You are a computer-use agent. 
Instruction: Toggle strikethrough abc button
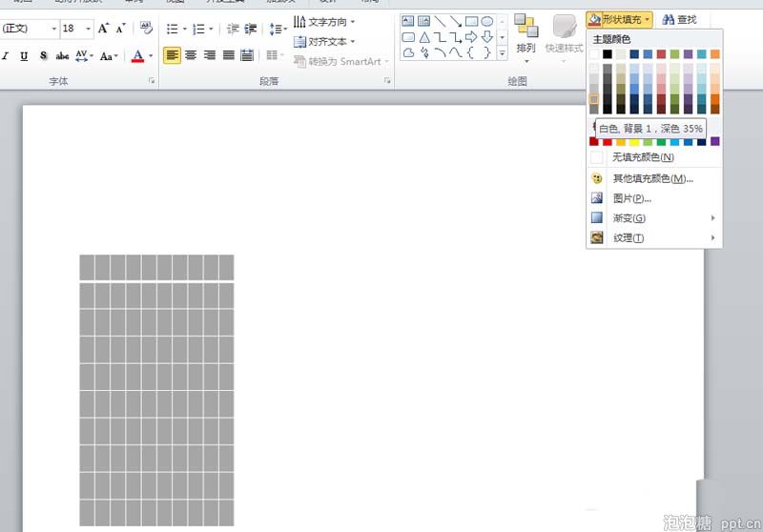62,56
